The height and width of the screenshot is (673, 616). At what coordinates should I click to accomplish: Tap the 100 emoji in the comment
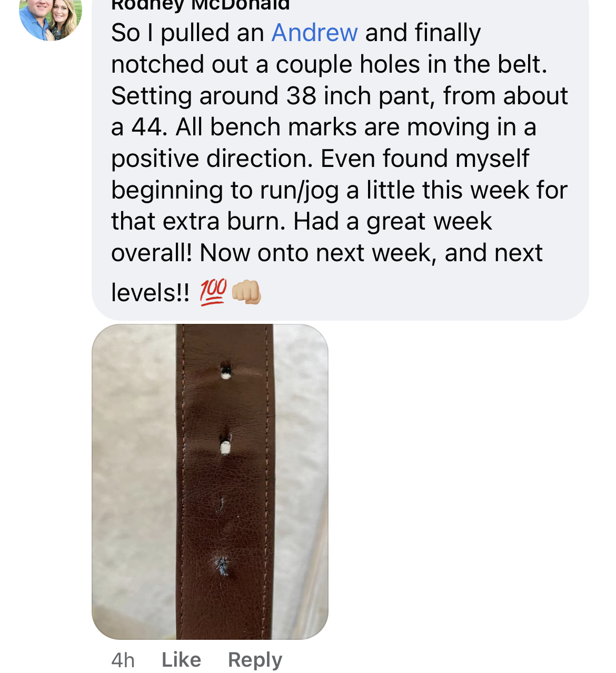point(213,292)
